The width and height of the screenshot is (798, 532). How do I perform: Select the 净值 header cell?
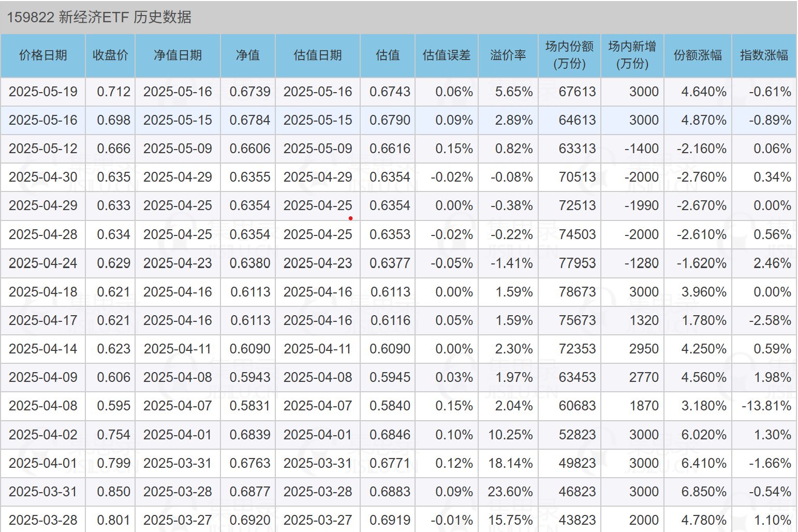point(248,55)
